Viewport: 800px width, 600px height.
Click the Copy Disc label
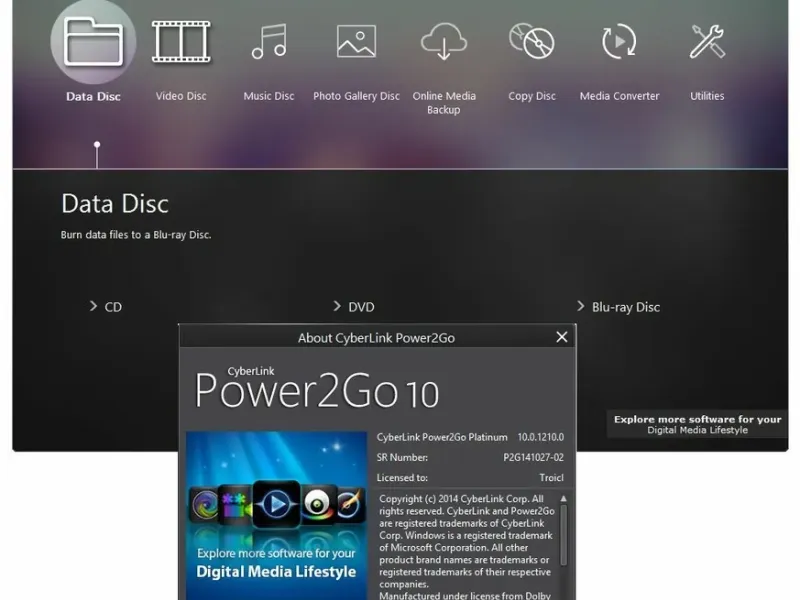(x=532, y=96)
